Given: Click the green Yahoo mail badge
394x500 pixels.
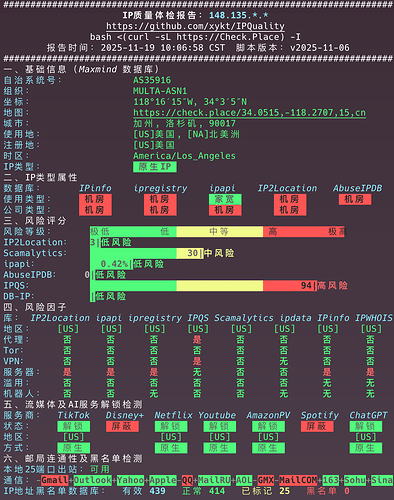Looking at the screenshot, I should click(130, 480).
